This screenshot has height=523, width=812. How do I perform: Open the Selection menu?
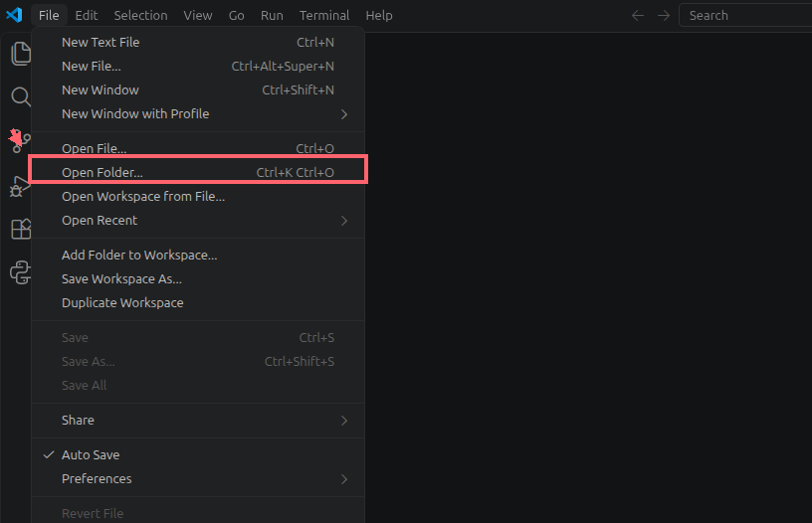[140, 16]
